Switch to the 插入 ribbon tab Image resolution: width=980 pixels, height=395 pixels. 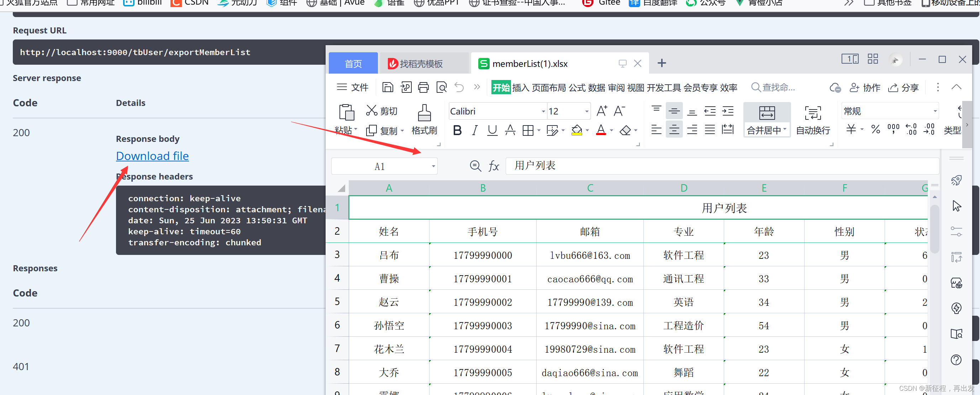pos(521,88)
